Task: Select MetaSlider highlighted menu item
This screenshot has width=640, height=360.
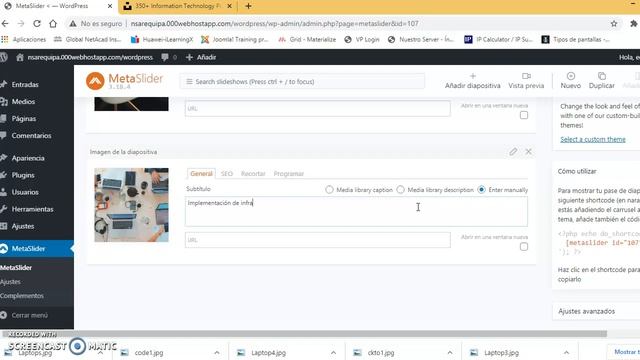Action: (x=37, y=249)
